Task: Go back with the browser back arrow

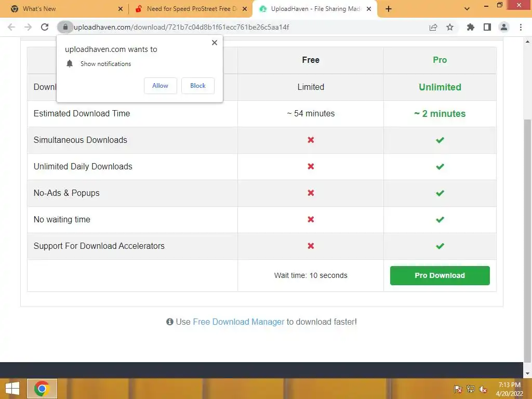Action: tap(11, 27)
